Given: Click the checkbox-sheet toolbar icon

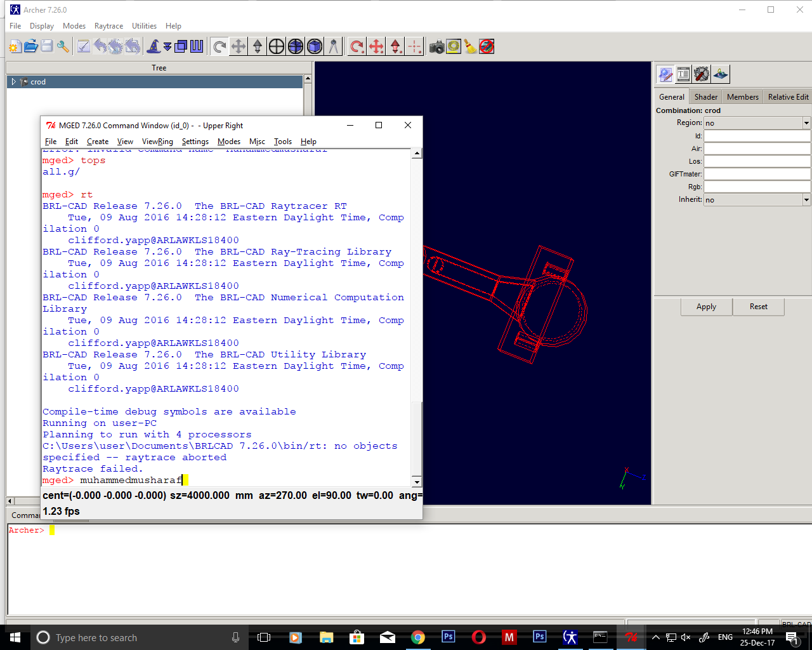Looking at the screenshot, I should pyautogui.click(x=84, y=46).
